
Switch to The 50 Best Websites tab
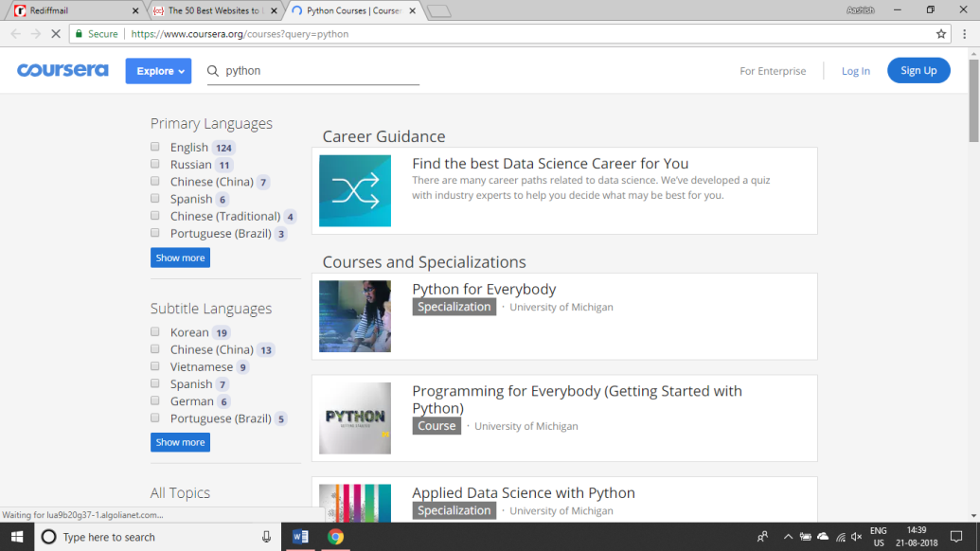click(x=214, y=10)
